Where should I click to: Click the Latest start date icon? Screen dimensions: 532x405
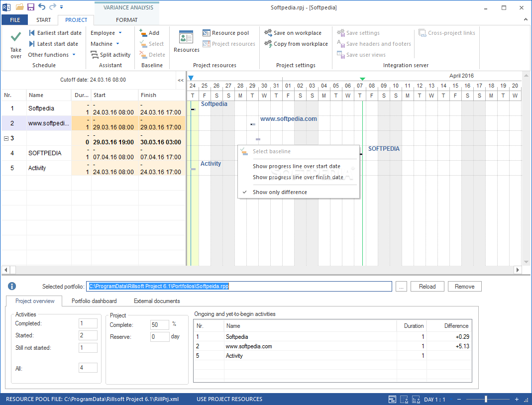click(x=32, y=44)
